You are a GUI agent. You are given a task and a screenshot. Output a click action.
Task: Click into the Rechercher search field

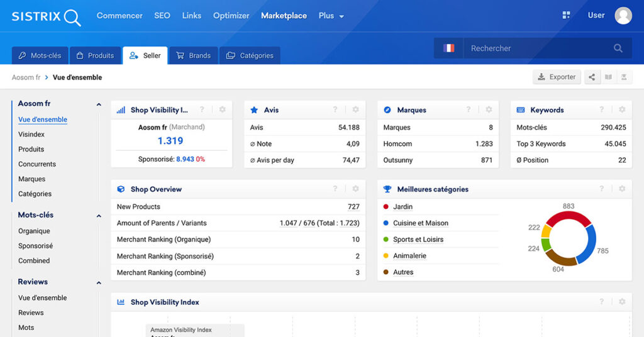(535, 48)
